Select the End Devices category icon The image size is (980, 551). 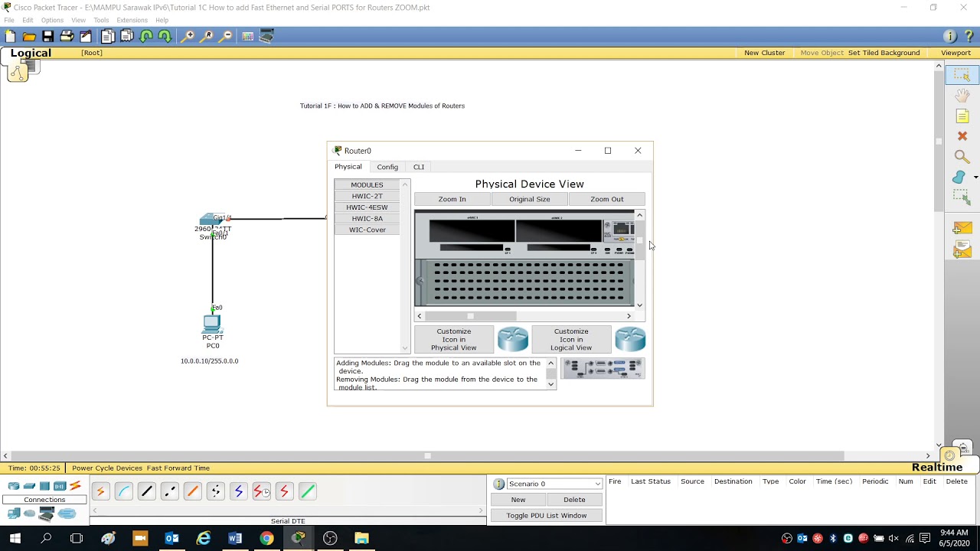click(x=14, y=514)
